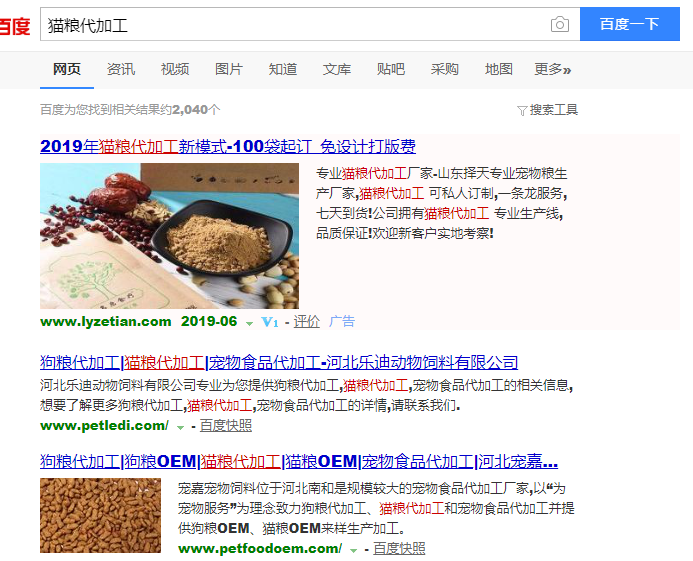This screenshot has width=693, height=561.
Task: Expand dropdown arrow next to www.petfoodoem.com
Action: 354,550
